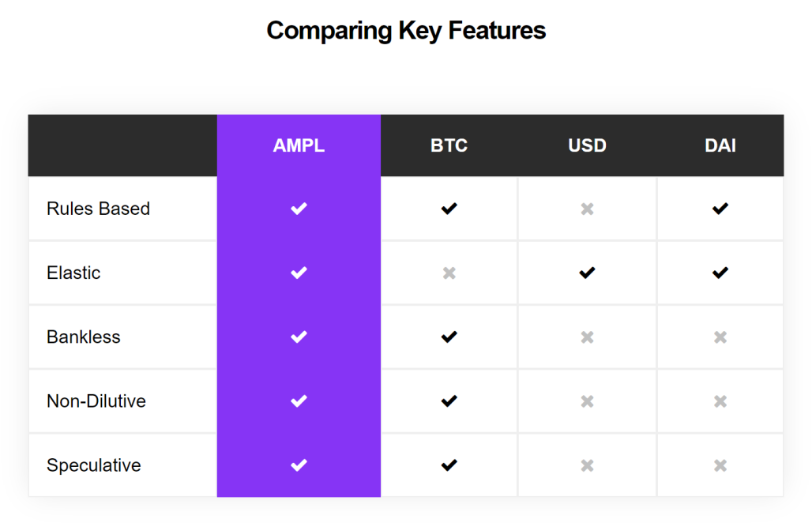This screenshot has height=523, width=812.
Task: Click the USD Rules Based cross icon
Action: pos(587,209)
